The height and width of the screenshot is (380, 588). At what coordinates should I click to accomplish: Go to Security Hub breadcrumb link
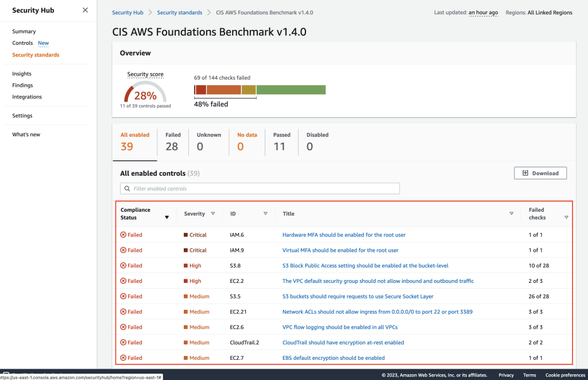tap(127, 13)
